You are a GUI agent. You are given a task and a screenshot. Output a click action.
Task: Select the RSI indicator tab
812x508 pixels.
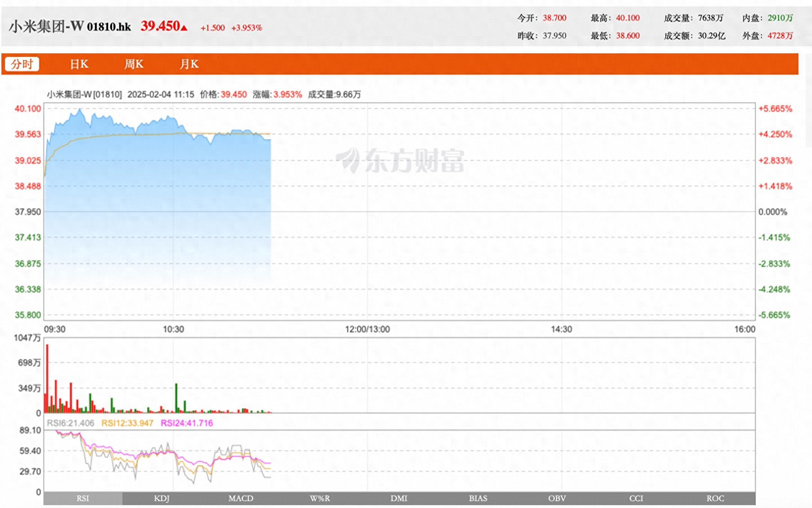pos(83,498)
